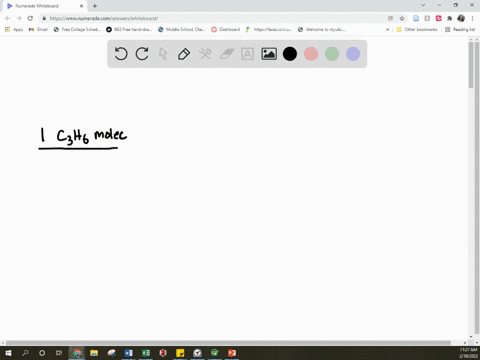Go forward to the next page

coord(19,18)
